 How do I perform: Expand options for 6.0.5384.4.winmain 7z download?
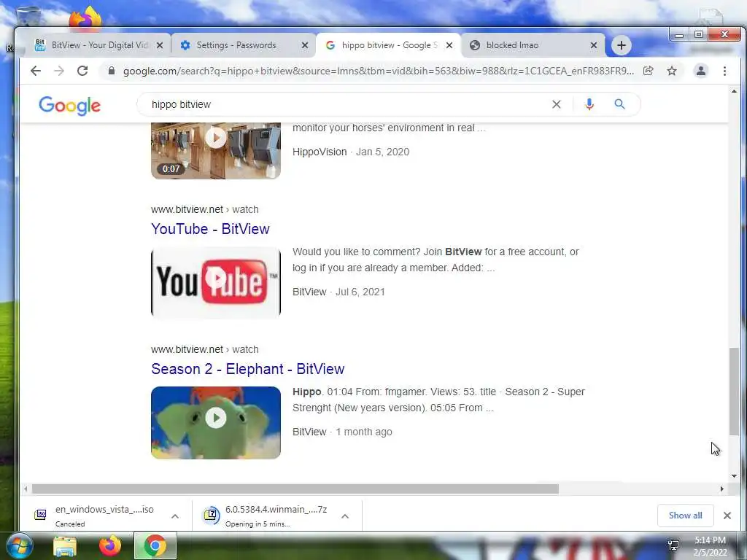(x=345, y=516)
